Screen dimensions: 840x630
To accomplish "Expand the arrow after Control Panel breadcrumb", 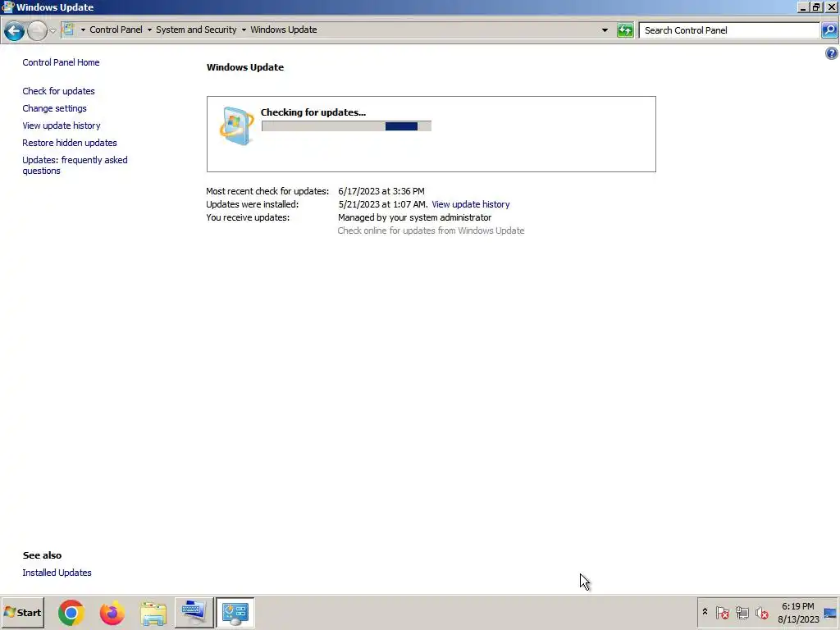I will [x=149, y=30].
